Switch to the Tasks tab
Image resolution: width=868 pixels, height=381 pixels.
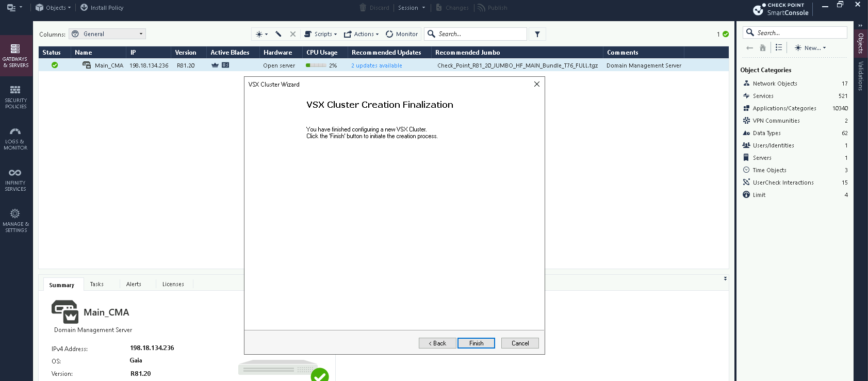click(x=96, y=284)
